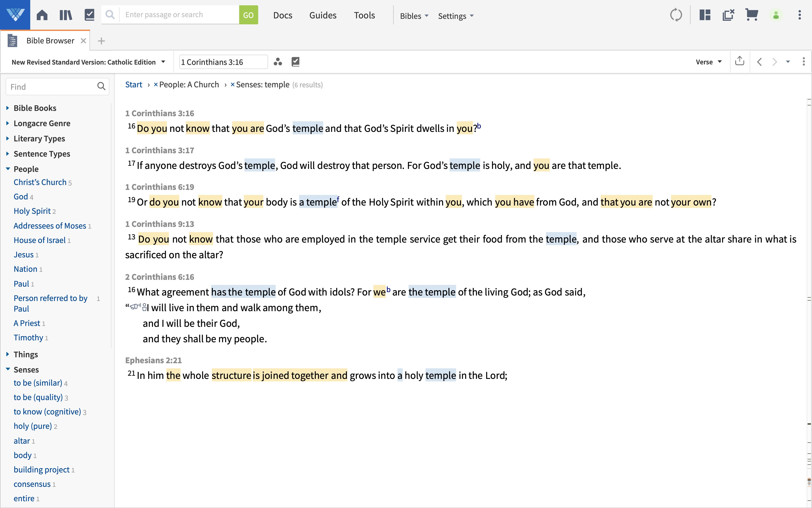The image size is (812, 508).
Task: Open the Home page icon
Action: (42, 15)
